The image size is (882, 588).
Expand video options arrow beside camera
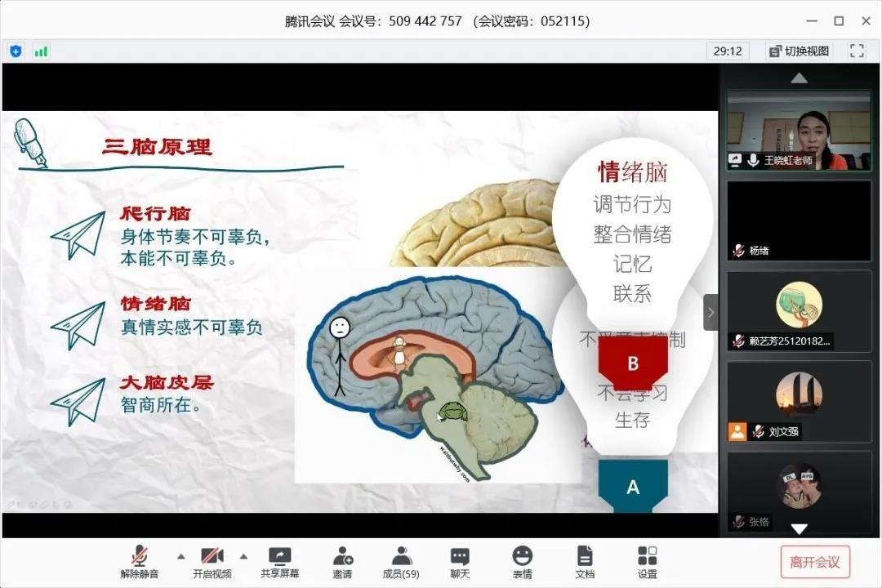[x=243, y=556]
